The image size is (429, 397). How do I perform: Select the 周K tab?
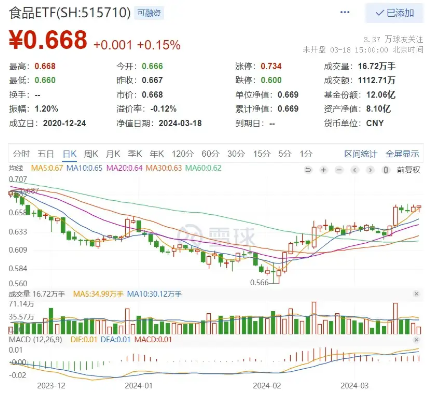(91, 154)
